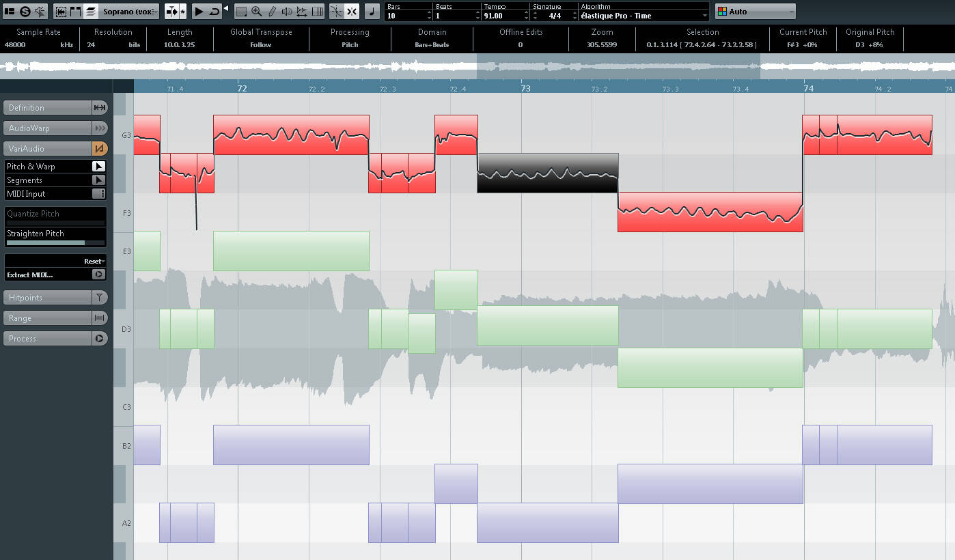Activate the Pitch & Warp arrow tool

99,166
